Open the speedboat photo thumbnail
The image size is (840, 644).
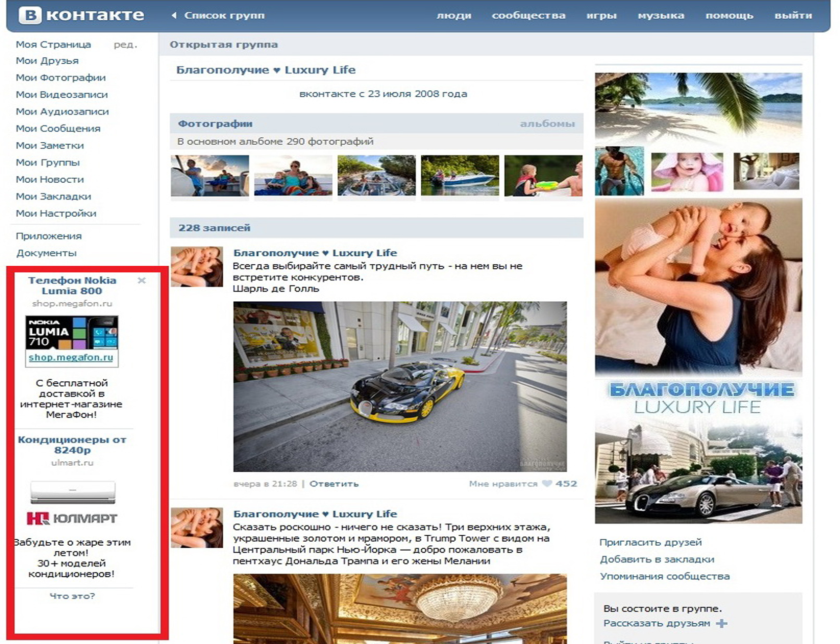pyautogui.click(x=460, y=176)
